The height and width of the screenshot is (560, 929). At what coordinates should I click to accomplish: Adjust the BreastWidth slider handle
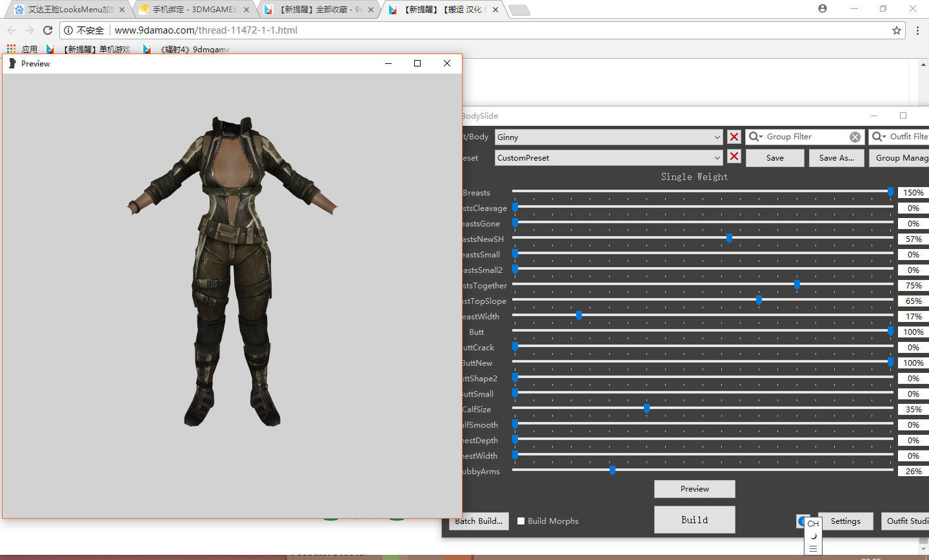pos(579,315)
